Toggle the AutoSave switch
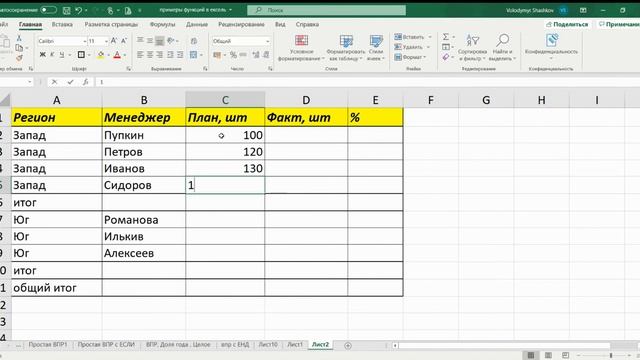Screen dimensions: 640x360 click(x=49, y=10)
